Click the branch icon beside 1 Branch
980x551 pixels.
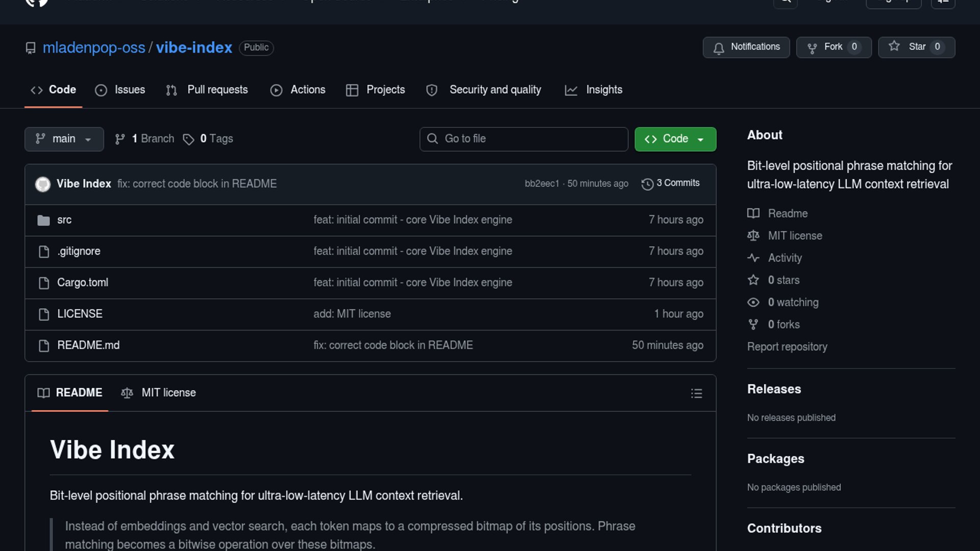[x=120, y=139]
